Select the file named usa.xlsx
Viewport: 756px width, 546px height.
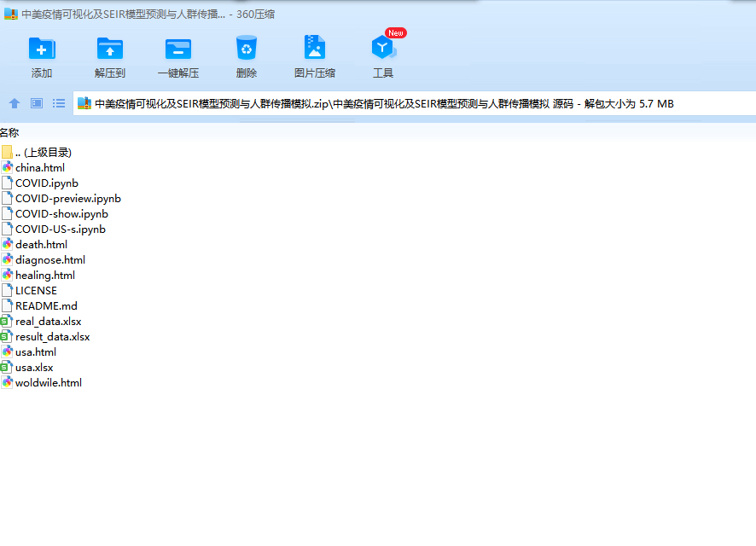(x=34, y=367)
